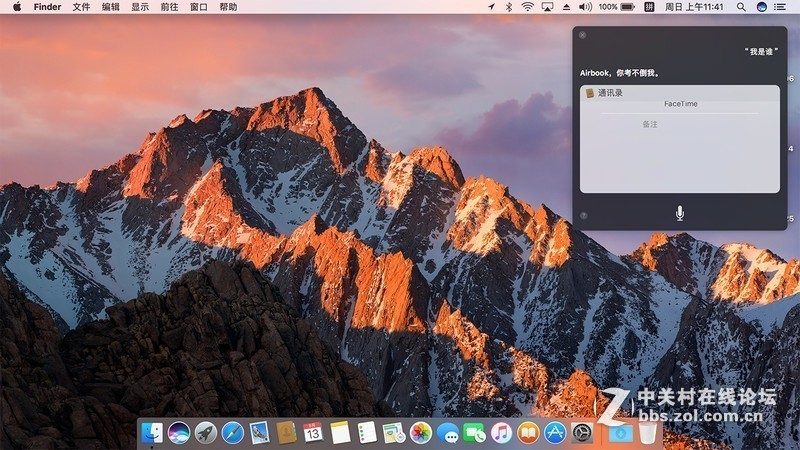Open 帮助 menu

[228, 7]
